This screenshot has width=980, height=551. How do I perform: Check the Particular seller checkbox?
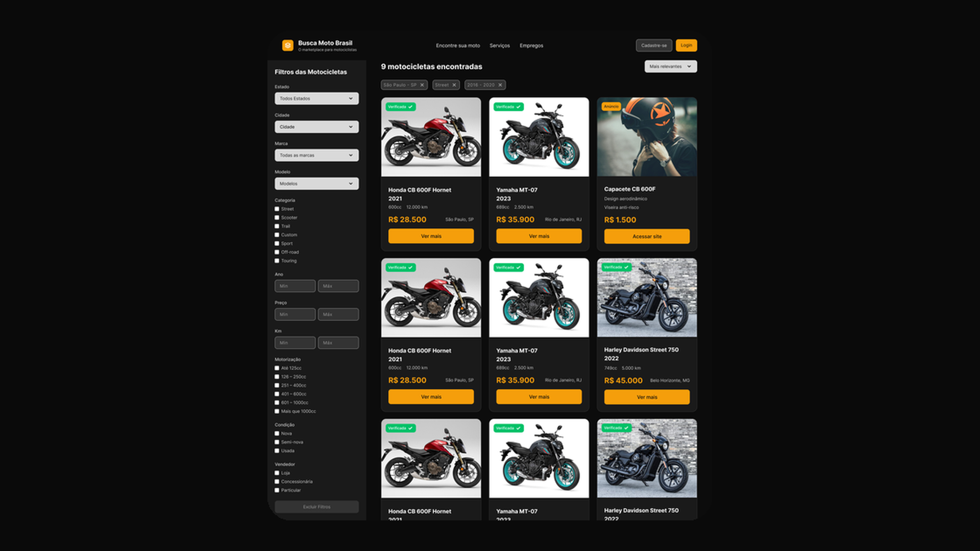(x=277, y=491)
